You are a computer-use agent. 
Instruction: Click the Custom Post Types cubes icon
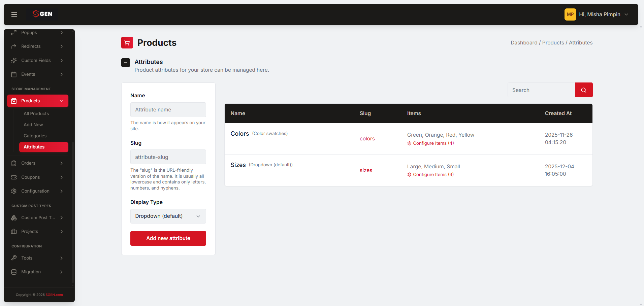pyautogui.click(x=14, y=218)
